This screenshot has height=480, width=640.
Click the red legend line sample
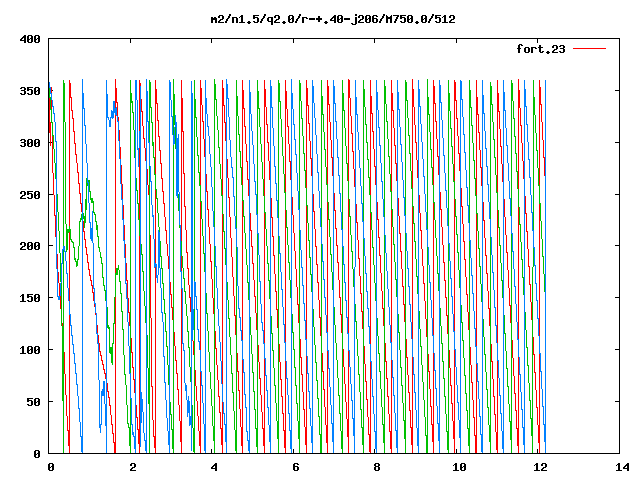pos(589,49)
